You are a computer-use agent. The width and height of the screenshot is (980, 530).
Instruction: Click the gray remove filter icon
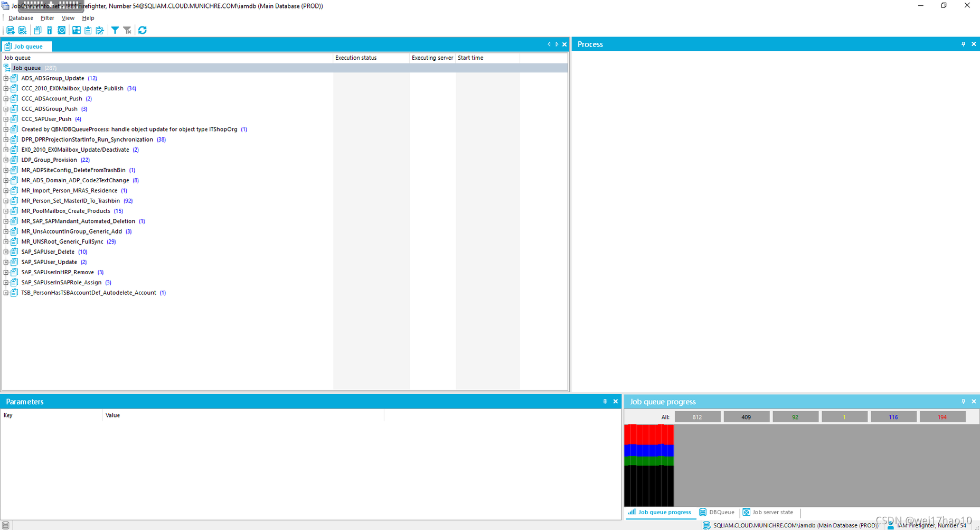coord(127,30)
